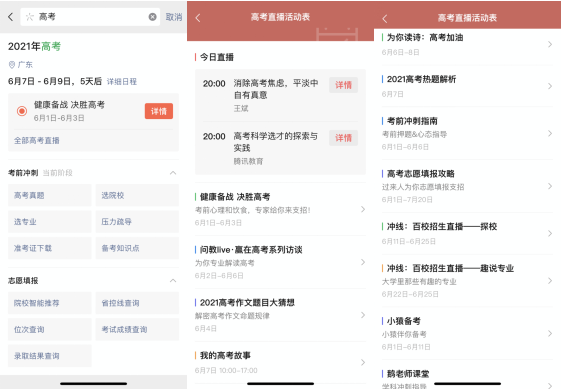The image size is (561, 391).
Task: Open the 选院校 tile
Action: 137,195
